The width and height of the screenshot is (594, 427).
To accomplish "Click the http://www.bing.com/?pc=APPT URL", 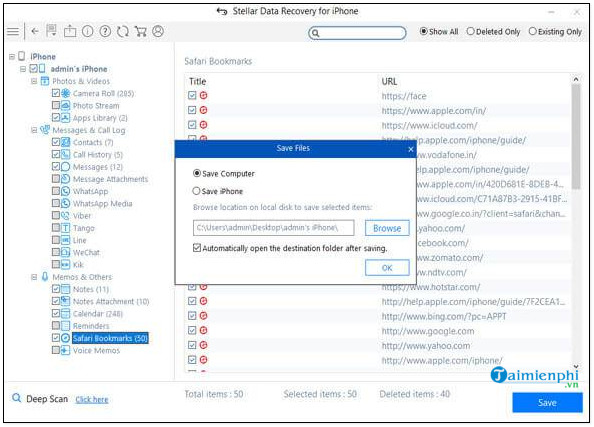I will pos(444,316).
